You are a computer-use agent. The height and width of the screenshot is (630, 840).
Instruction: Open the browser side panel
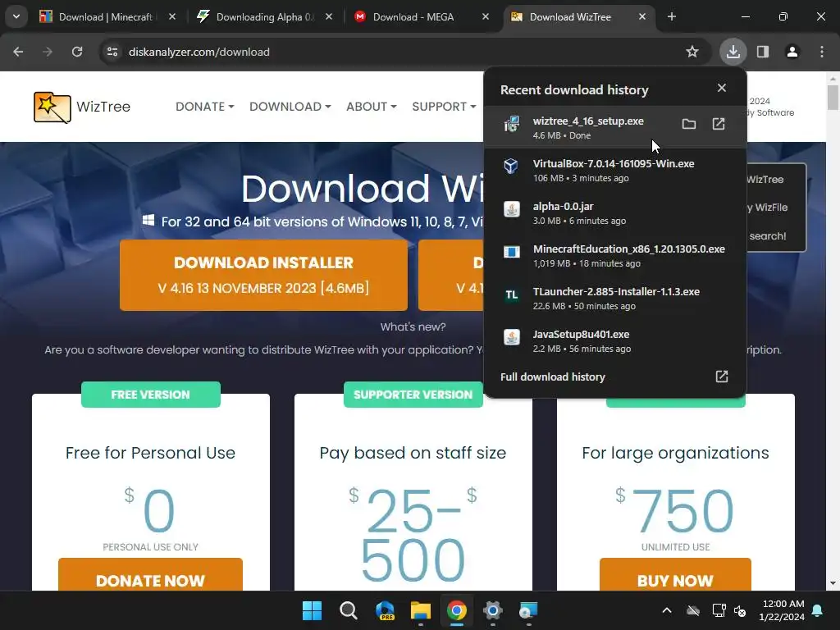763,52
